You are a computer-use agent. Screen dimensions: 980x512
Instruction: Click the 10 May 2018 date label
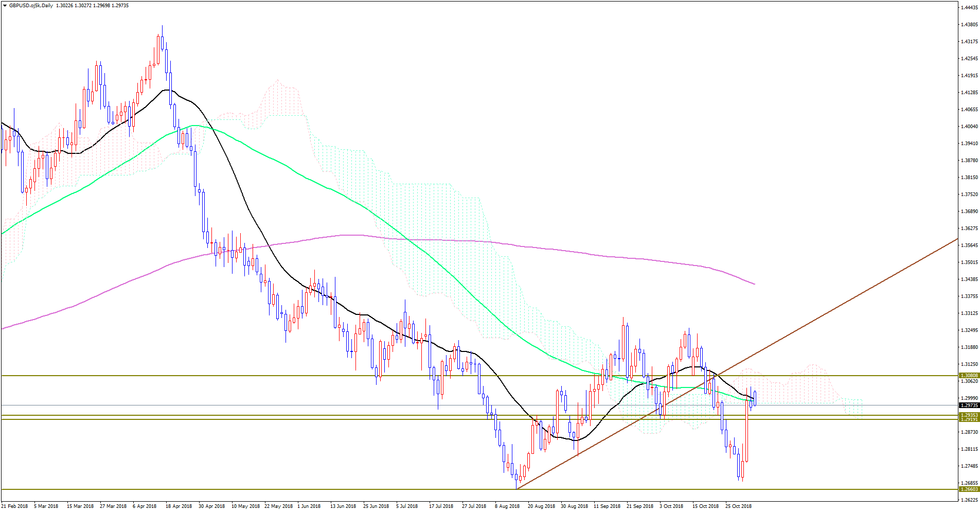click(x=245, y=506)
